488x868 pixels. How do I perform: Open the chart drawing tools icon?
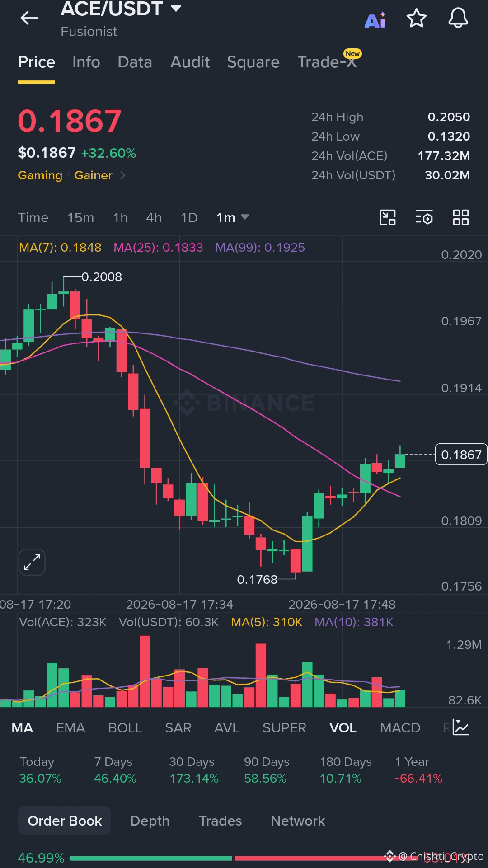pos(388,217)
